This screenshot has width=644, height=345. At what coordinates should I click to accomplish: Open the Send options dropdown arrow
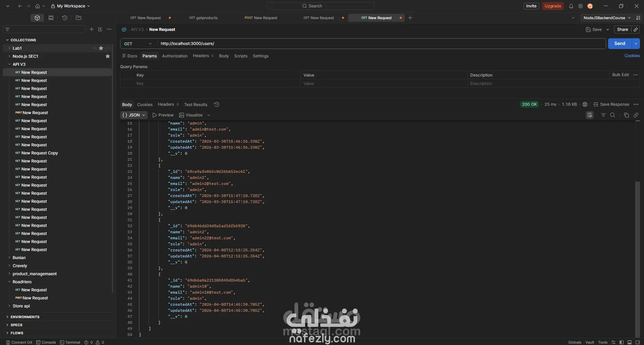(636, 44)
